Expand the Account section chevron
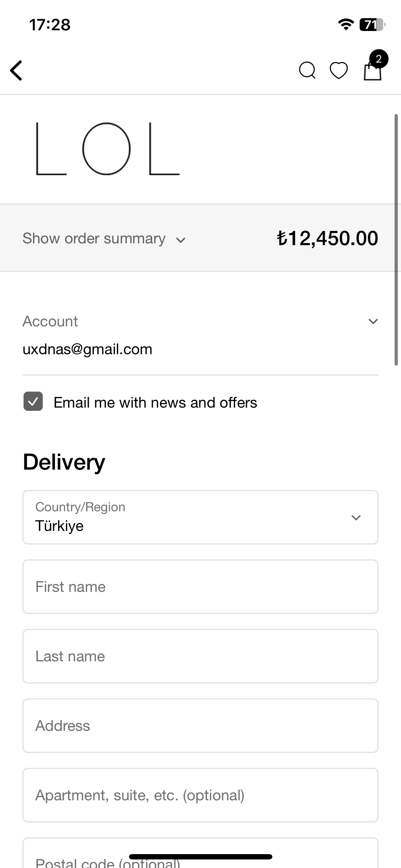Image resolution: width=401 pixels, height=868 pixels. click(373, 321)
